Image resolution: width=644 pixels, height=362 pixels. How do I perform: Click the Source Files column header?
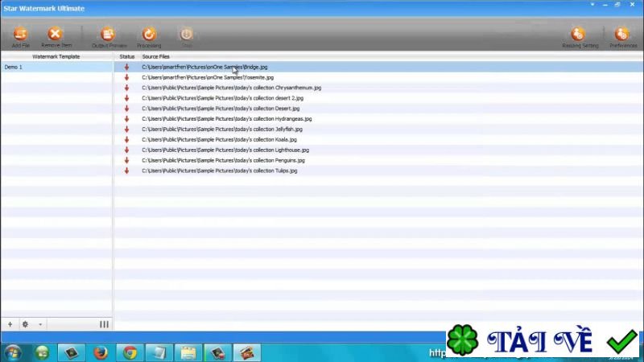[x=155, y=56]
